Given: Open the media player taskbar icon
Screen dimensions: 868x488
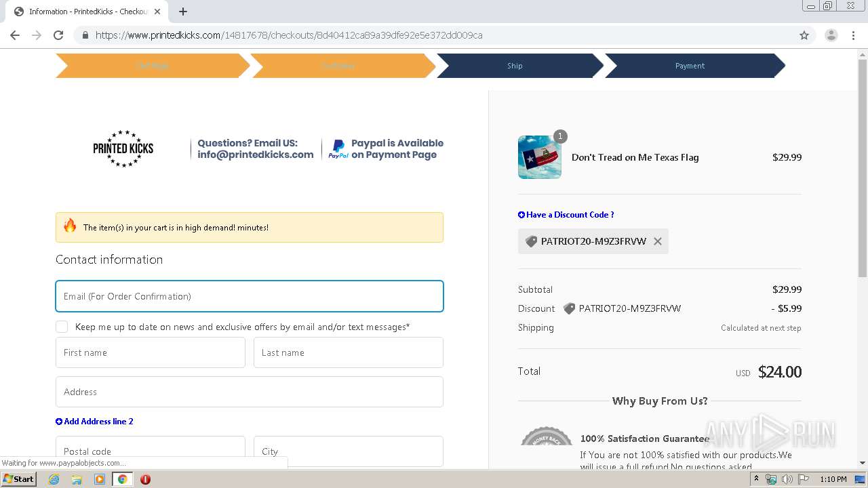Looking at the screenshot, I should (100, 479).
